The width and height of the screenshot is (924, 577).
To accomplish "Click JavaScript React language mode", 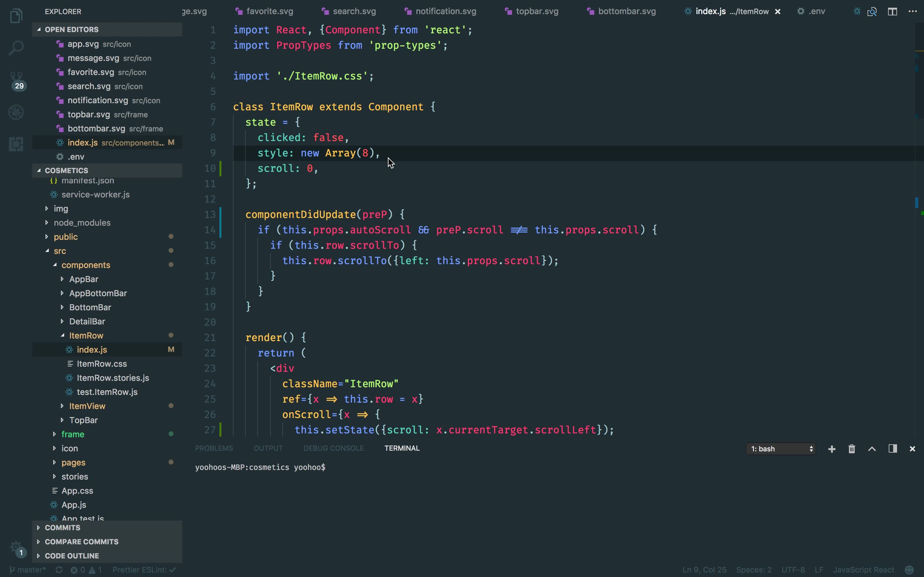I will [x=863, y=570].
